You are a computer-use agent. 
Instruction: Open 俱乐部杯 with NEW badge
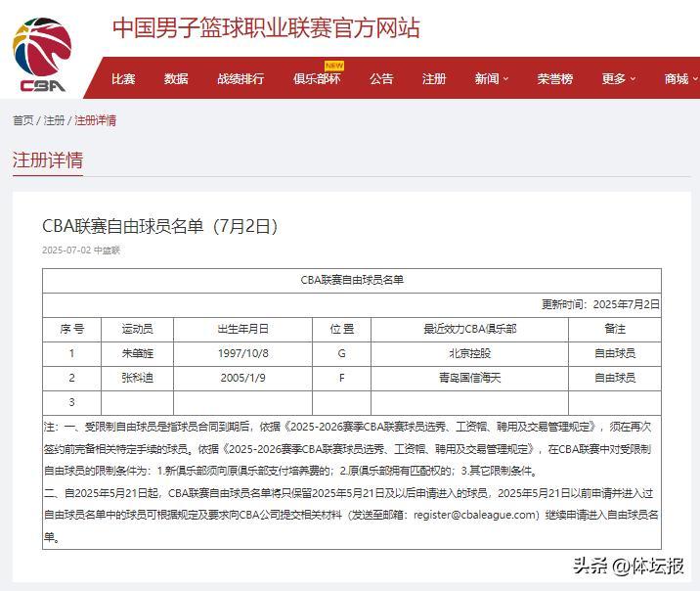coord(317,79)
